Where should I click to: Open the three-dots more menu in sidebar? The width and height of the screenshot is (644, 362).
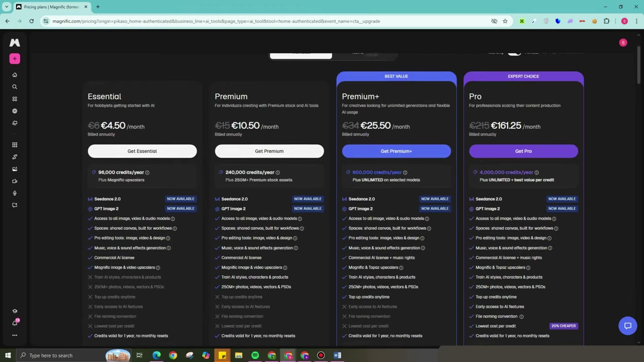(15, 335)
